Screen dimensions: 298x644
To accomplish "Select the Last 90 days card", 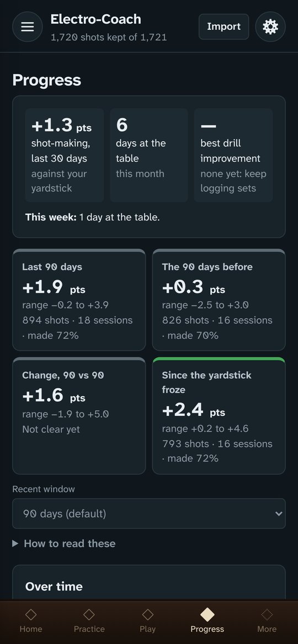I will click(x=79, y=300).
